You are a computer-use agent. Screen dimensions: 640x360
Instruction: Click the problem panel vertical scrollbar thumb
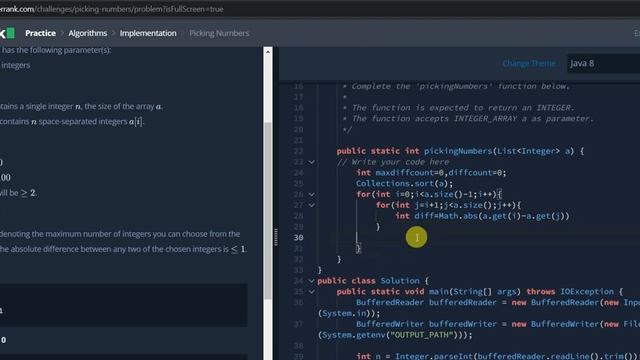(x=268, y=210)
